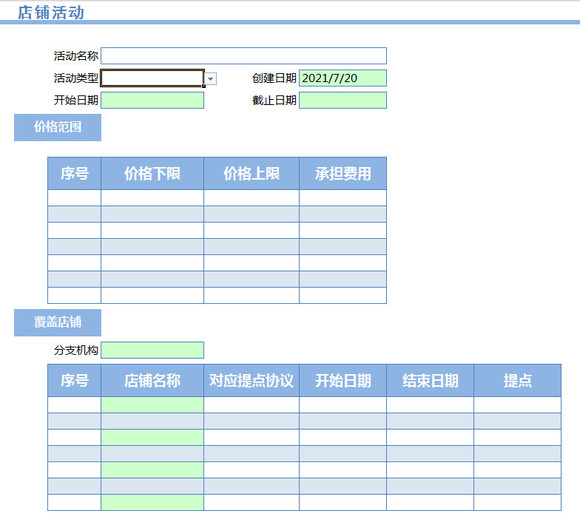The width and height of the screenshot is (580, 522).
Task: Select the 价格上限 column header
Action: [x=252, y=174]
